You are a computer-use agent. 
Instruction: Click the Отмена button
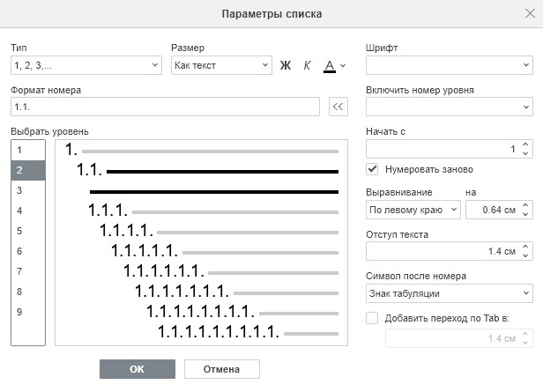coord(222,369)
